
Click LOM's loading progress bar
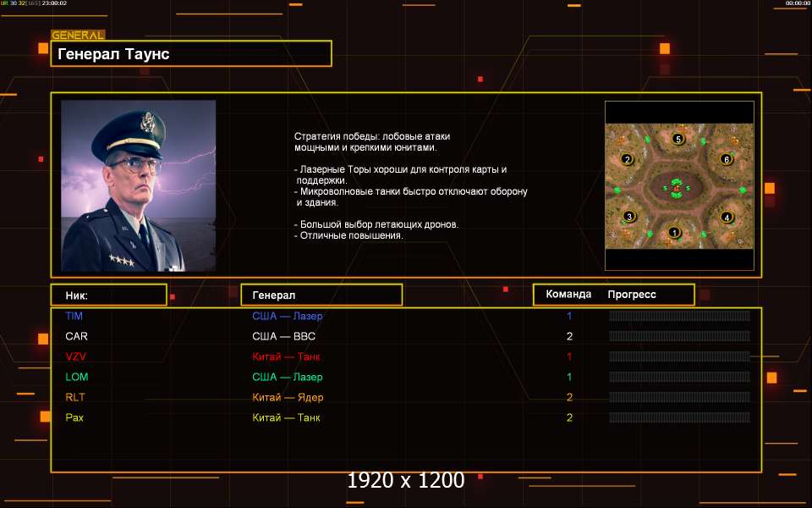[x=679, y=377]
